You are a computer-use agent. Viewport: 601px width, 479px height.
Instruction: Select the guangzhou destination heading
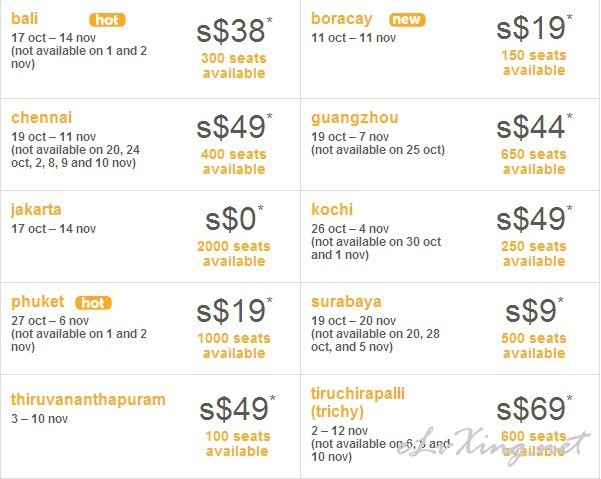355,118
